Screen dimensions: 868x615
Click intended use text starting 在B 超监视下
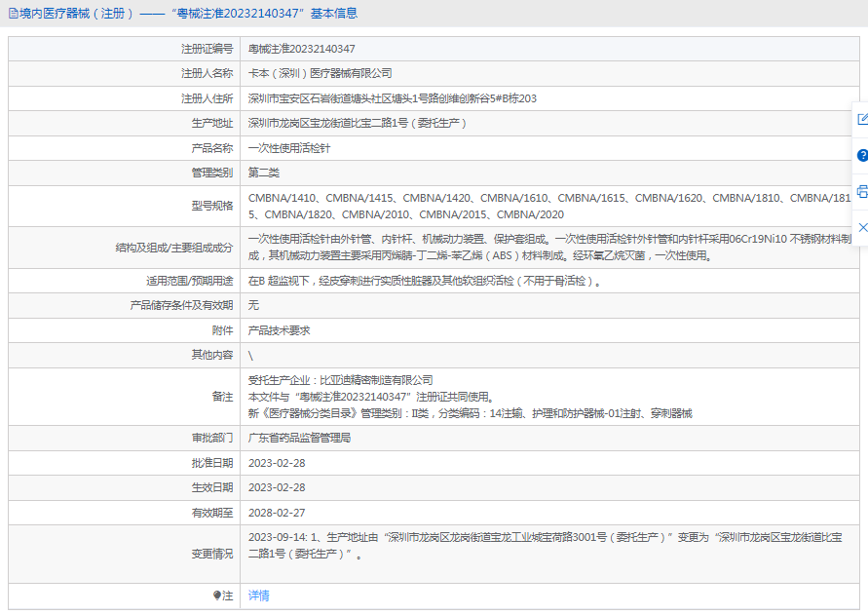click(425, 281)
